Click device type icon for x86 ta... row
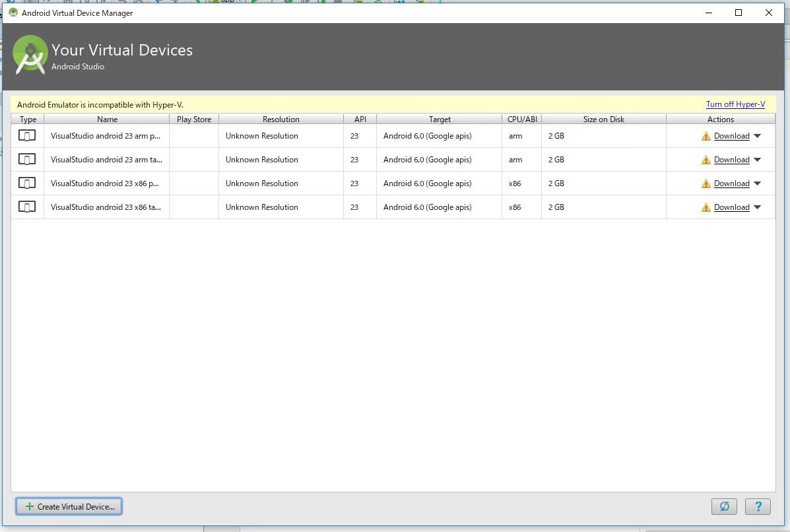Image resolution: width=790 pixels, height=532 pixels. click(x=27, y=207)
